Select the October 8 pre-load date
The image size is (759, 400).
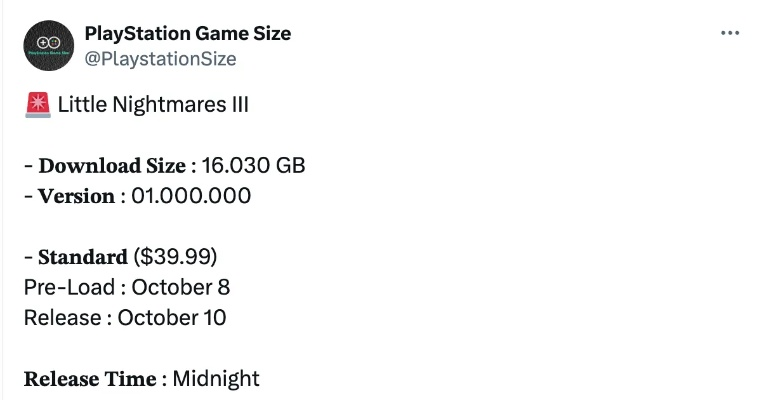click(x=181, y=288)
